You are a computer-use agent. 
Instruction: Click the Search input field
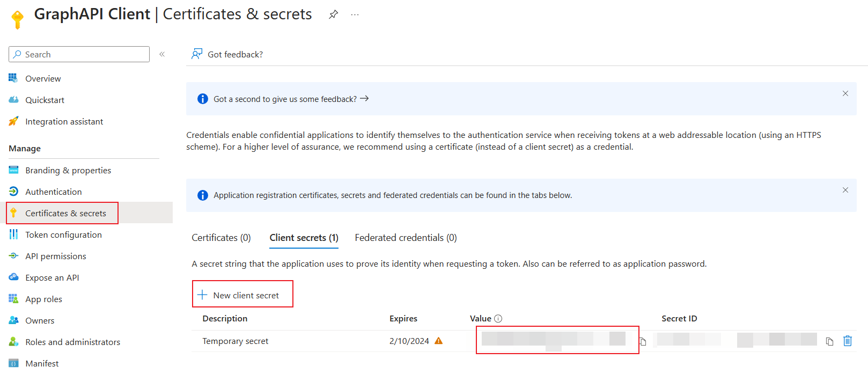tap(79, 54)
